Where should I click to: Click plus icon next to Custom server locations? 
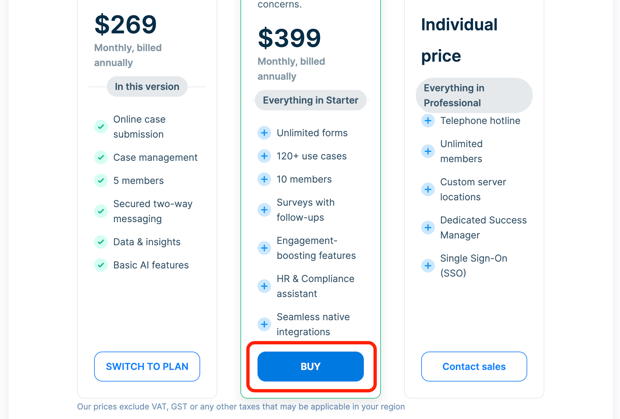[428, 189]
